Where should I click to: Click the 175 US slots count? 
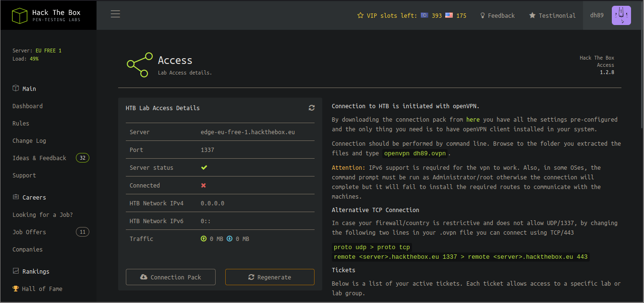(462, 15)
